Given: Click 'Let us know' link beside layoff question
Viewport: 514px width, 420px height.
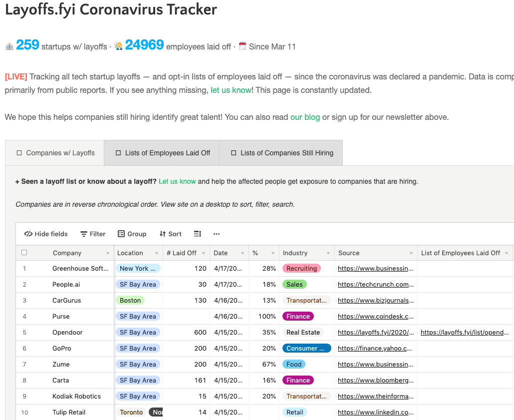Looking at the screenshot, I should pos(177,181).
